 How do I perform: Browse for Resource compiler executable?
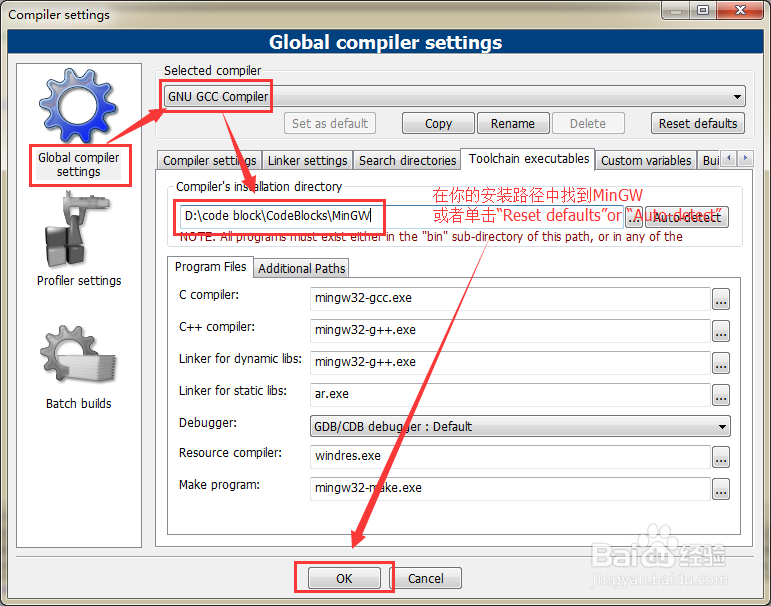click(721, 457)
